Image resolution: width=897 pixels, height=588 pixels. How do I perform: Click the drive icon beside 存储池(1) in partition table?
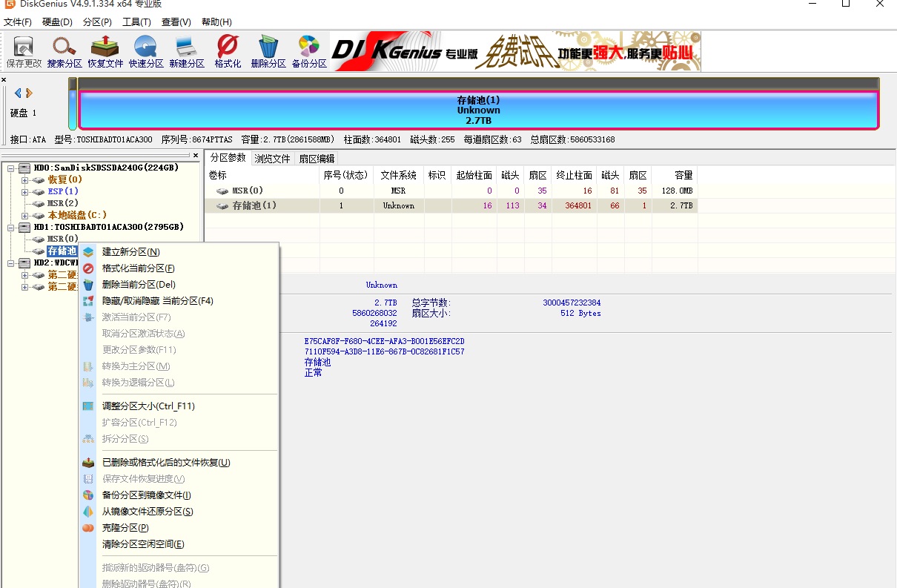click(222, 205)
